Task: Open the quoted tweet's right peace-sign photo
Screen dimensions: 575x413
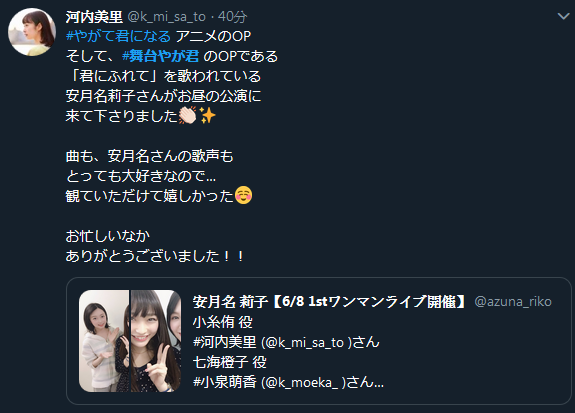Action: coord(156,341)
